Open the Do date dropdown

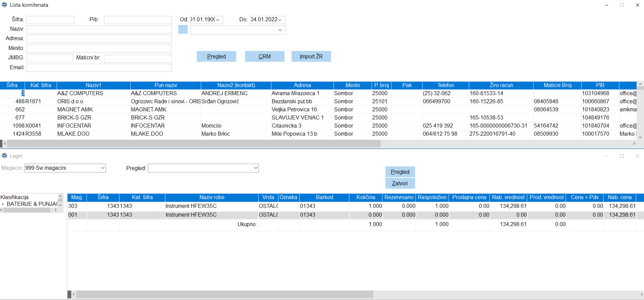tap(280, 20)
